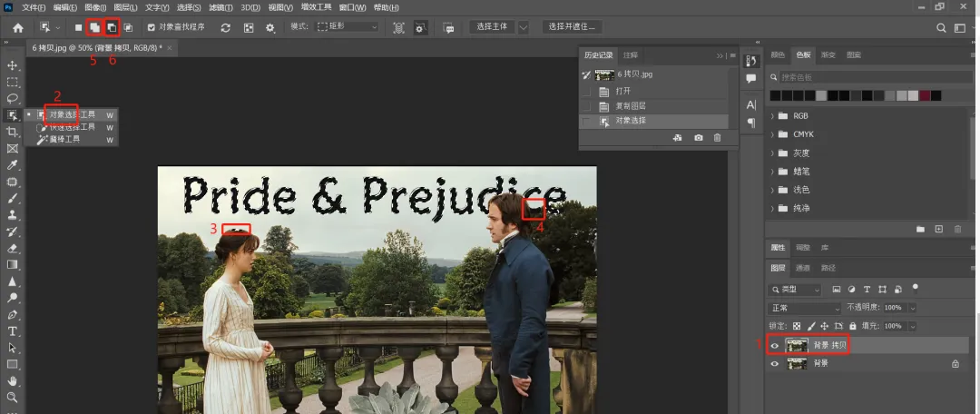Image resolution: width=980 pixels, height=414 pixels.
Task: Open the 图层(L) menu
Action: click(x=126, y=7)
